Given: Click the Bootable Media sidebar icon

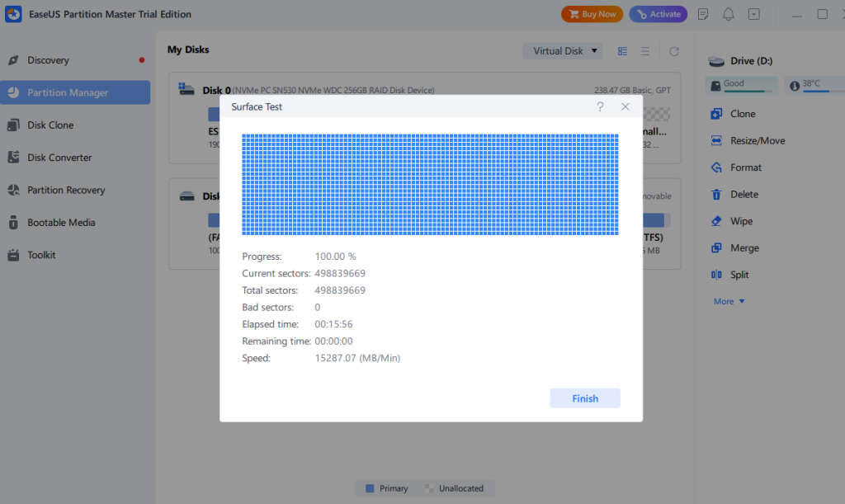Looking at the screenshot, I should [x=13, y=223].
